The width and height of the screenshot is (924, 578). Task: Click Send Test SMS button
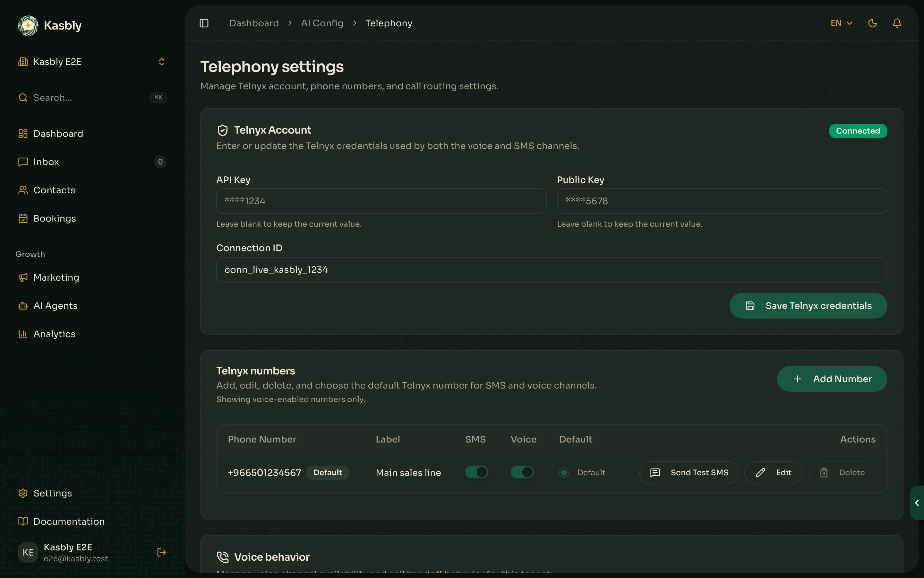tap(689, 473)
